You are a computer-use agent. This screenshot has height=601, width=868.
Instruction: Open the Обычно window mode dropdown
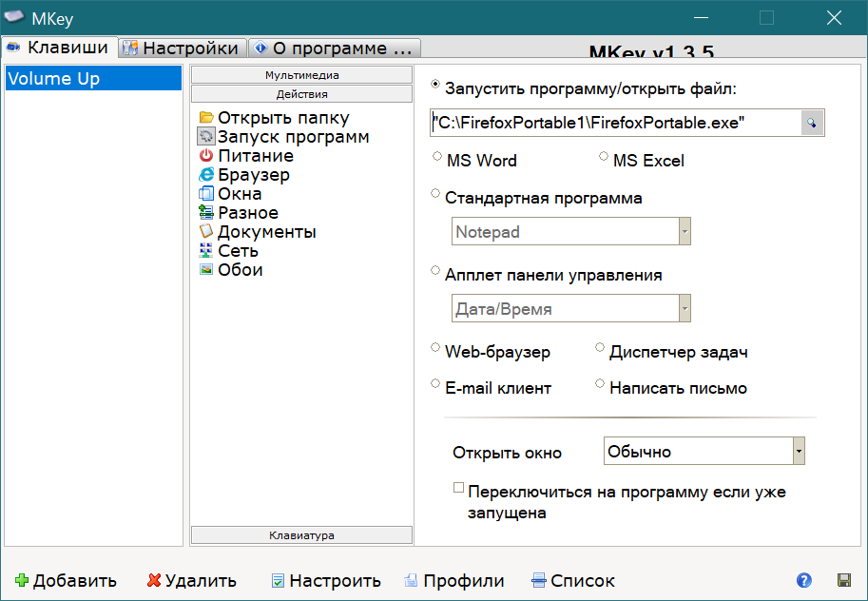point(797,450)
